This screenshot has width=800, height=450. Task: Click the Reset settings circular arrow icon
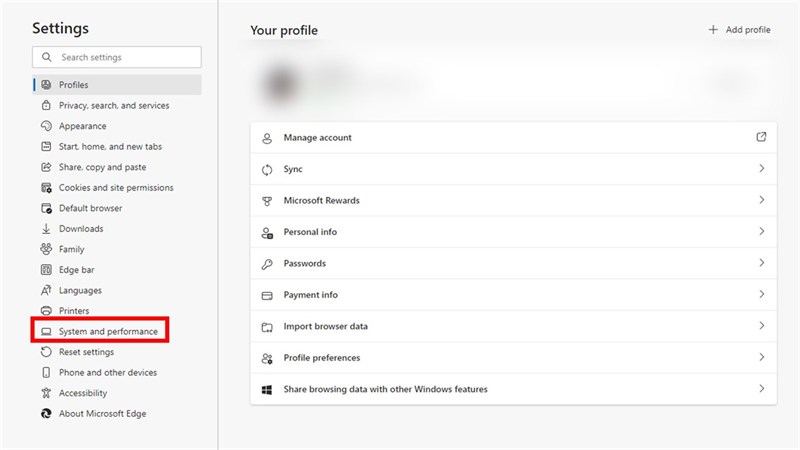pyautogui.click(x=46, y=352)
